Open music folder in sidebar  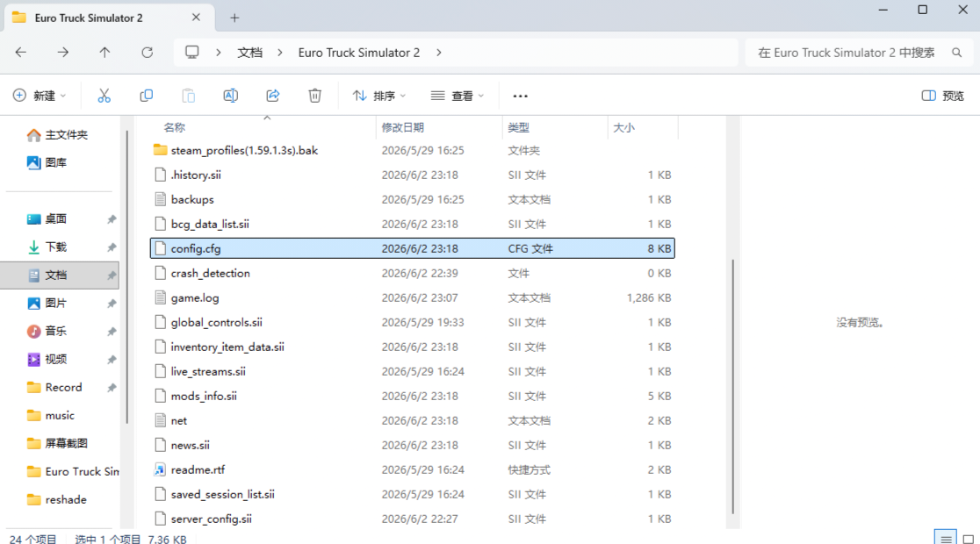[51, 416]
